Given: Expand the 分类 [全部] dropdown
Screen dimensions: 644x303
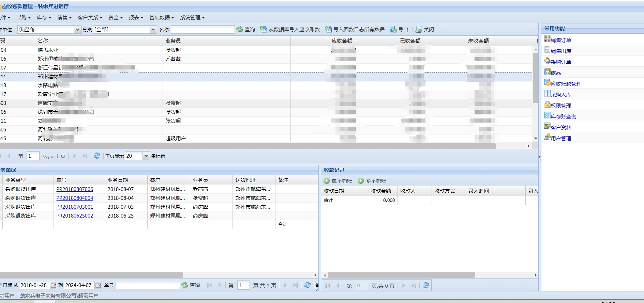Looking at the screenshot, I should click(x=153, y=30).
